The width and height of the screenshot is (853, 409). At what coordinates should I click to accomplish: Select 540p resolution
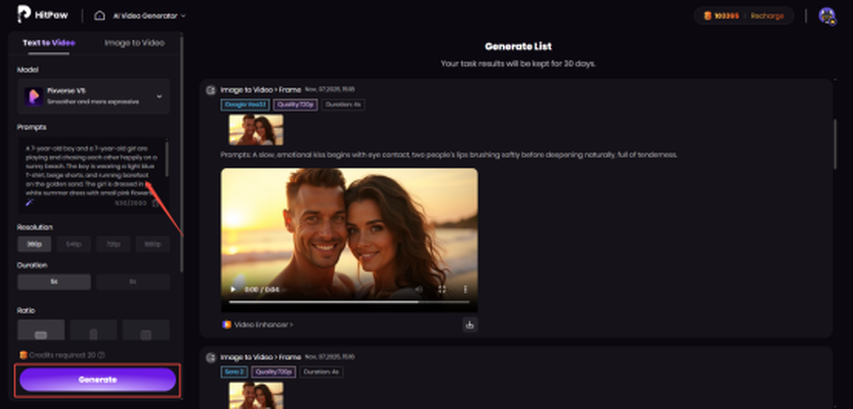pyautogui.click(x=73, y=244)
